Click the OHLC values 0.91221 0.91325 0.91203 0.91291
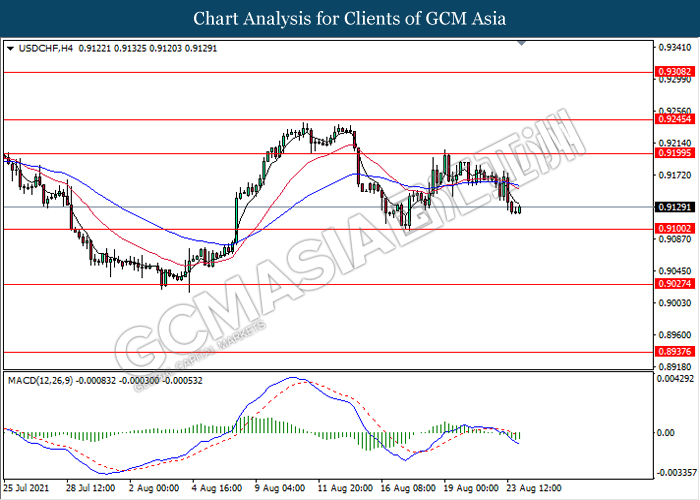This screenshot has width=700, height=500. click(148, 48)
